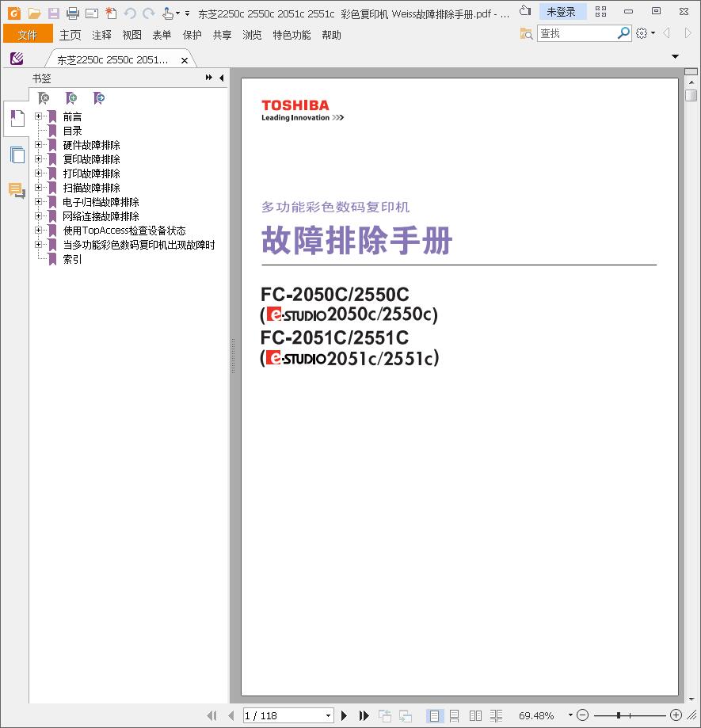Screen dimensions: 701x728
Task: Expand the 前言 bookmark
Action: tap(39, 116)
